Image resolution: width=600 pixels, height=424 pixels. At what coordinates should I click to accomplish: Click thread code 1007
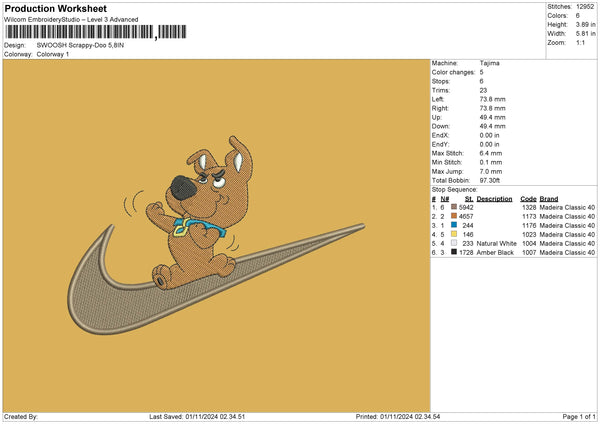529,253
